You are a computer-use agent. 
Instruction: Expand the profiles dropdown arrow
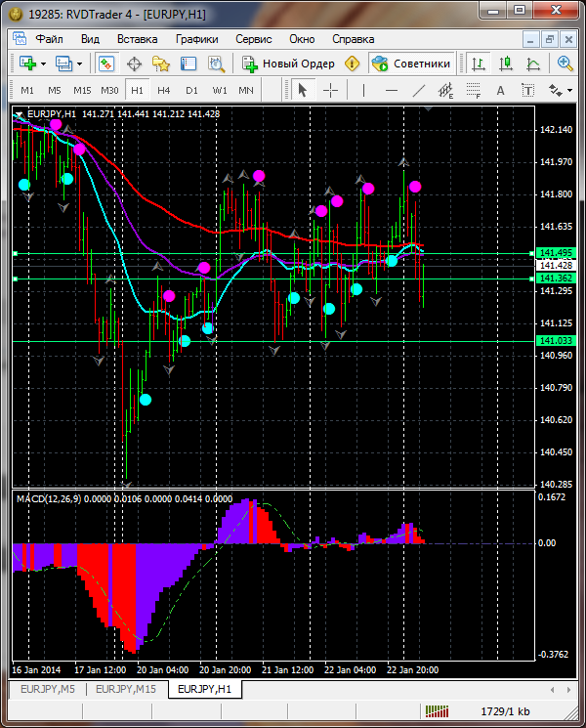click(x=80, y=64)
